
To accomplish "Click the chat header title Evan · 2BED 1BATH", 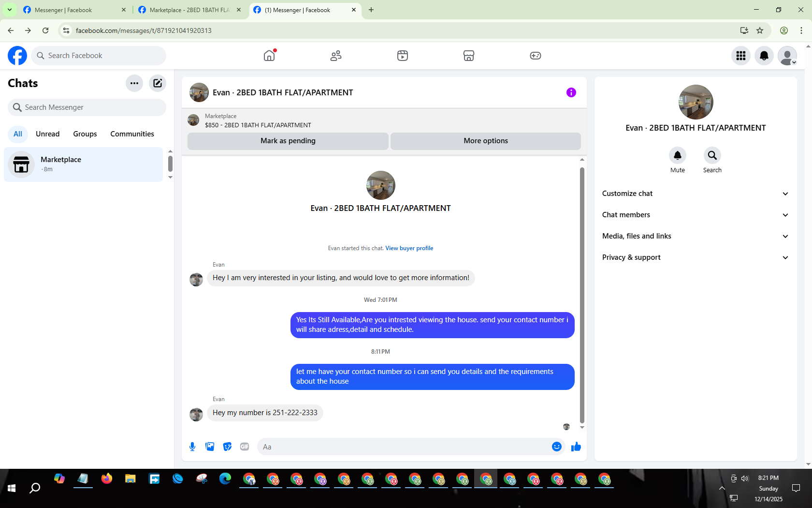I will [283, 92].
